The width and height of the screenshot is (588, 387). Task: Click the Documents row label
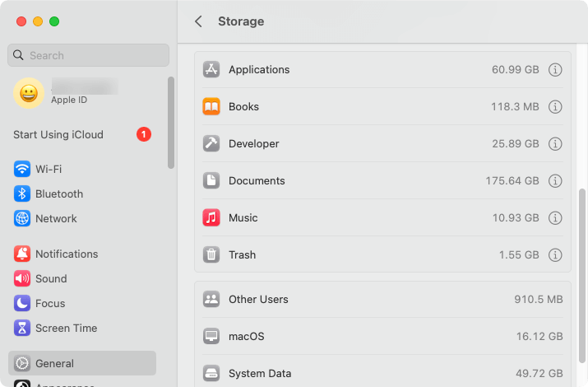(x=257, y=180)
